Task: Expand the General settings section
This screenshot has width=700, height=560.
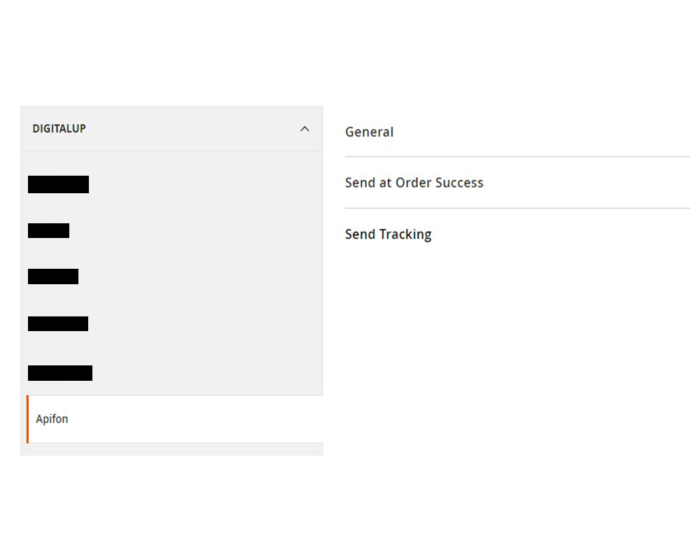Action: (x=369, y=132)
